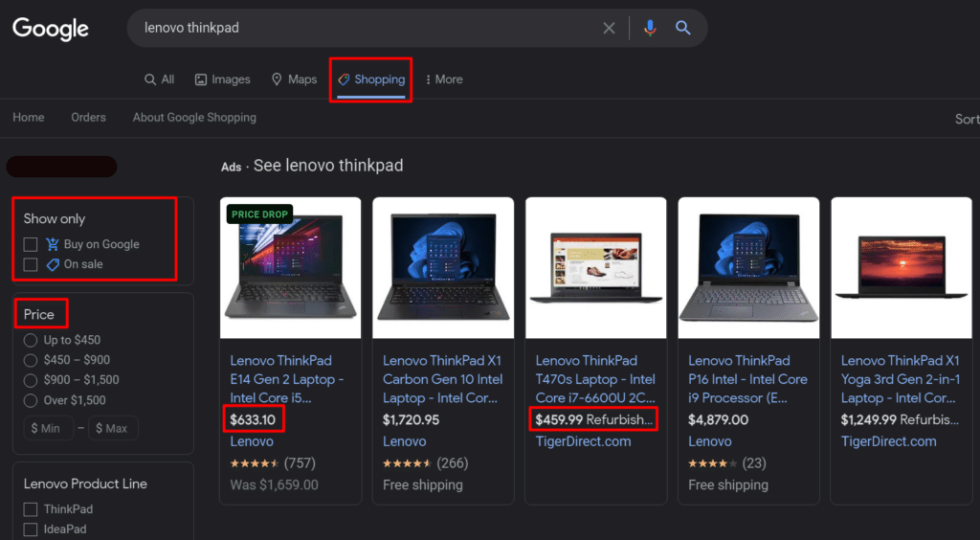
Task: Open ThinkPad X1 Yoga 3rd Gen image
Action: pyautogui.click(x=902, y=268)
